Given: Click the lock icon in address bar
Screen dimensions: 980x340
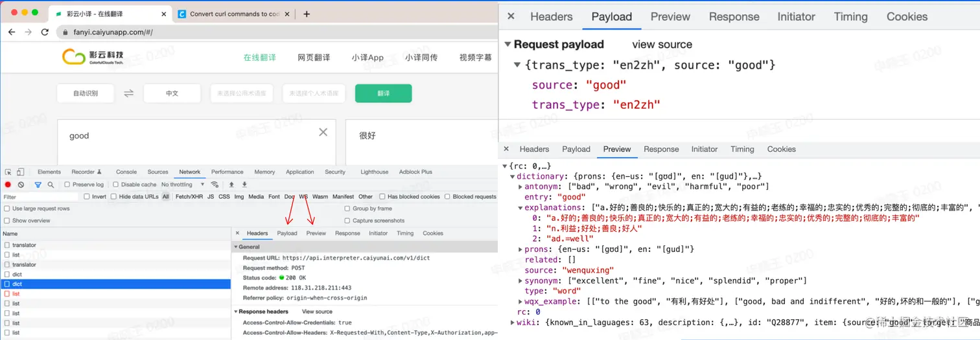Looking at the screenshot, I should [x=65, y=32].
